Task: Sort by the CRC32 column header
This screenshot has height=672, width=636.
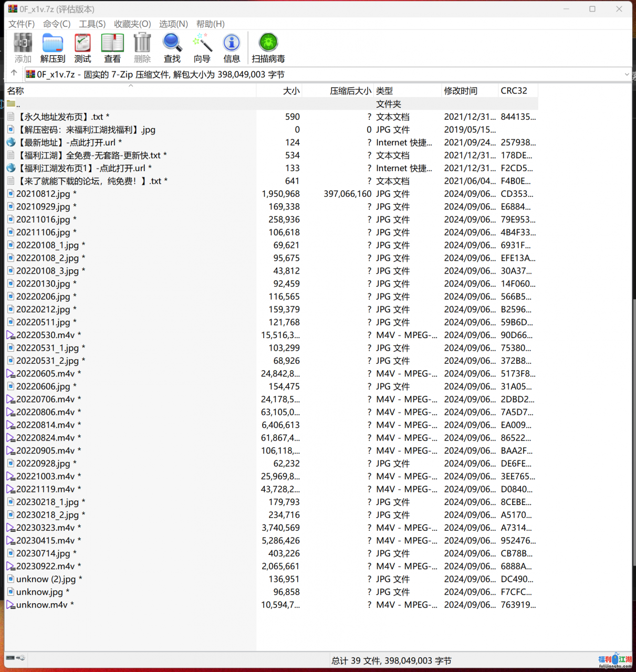Action: (518, 90)
